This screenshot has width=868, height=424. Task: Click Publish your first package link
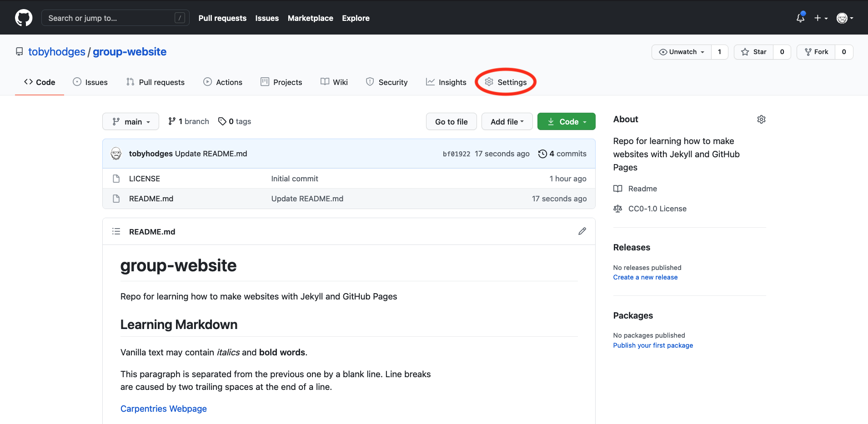pos(653,345)
